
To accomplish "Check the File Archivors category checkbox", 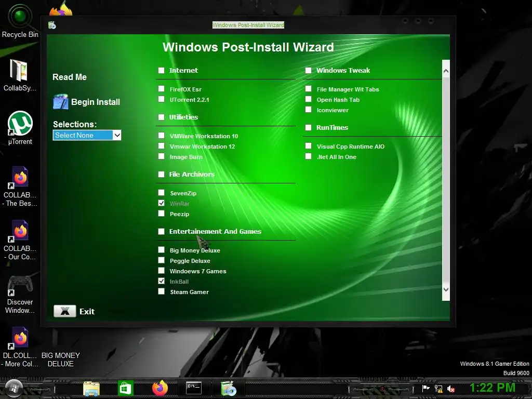I will pos(161,174).
